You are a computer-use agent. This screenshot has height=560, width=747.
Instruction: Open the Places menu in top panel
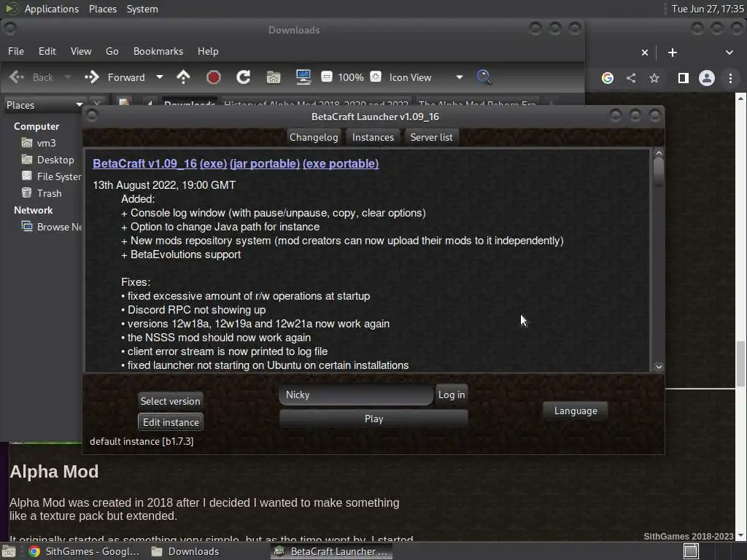click(102, 9)
